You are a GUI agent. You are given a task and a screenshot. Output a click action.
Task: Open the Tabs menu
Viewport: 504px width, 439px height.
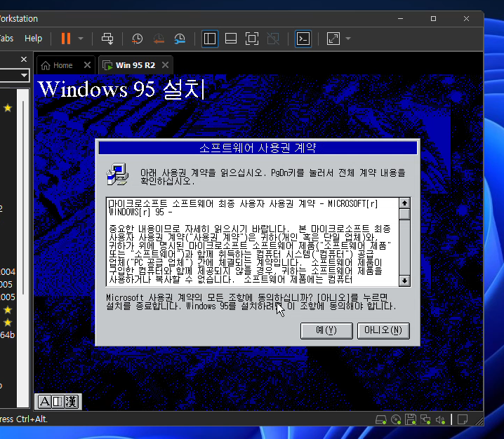(6, 39)
